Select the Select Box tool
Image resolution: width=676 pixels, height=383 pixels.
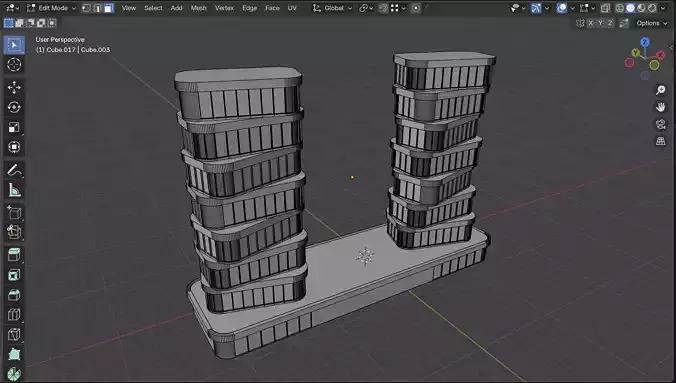14,45
